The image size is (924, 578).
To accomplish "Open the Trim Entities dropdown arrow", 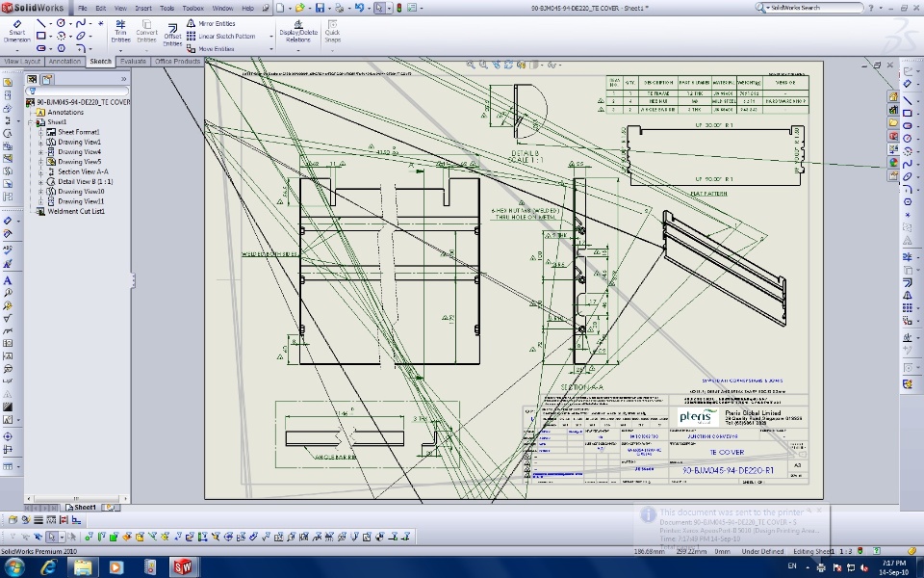I will point(121,50).
